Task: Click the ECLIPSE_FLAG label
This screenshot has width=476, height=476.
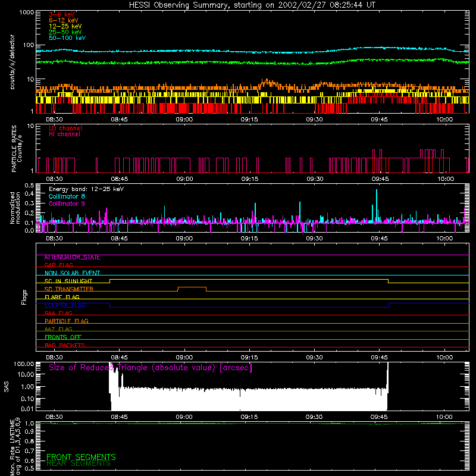Action: point(65,305)
